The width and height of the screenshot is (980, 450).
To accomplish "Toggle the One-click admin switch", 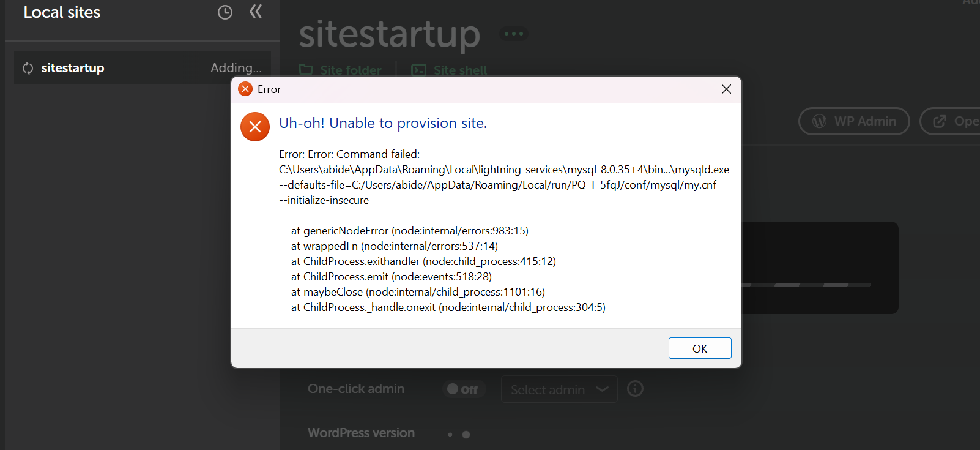I will click(x=463, y=389).
